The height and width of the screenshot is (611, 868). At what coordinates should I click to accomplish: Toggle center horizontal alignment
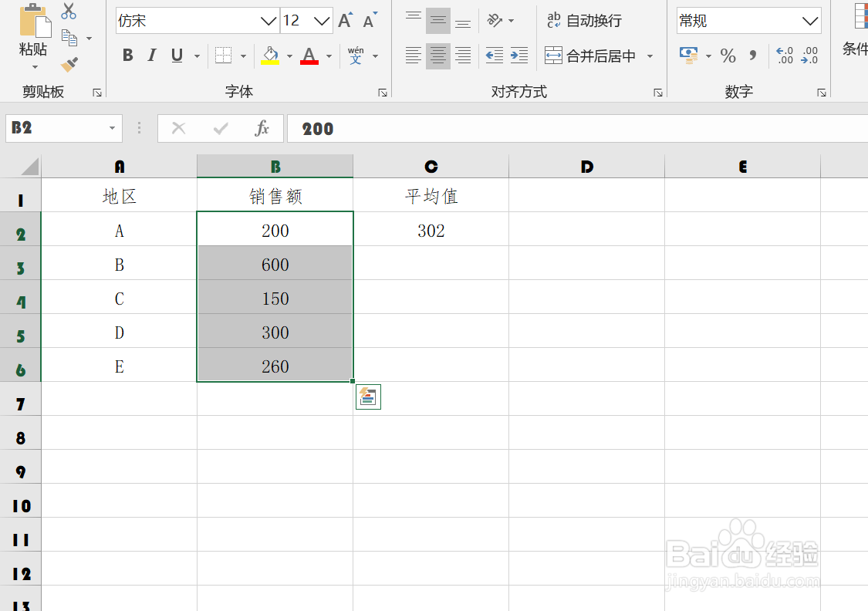(438, 56)
